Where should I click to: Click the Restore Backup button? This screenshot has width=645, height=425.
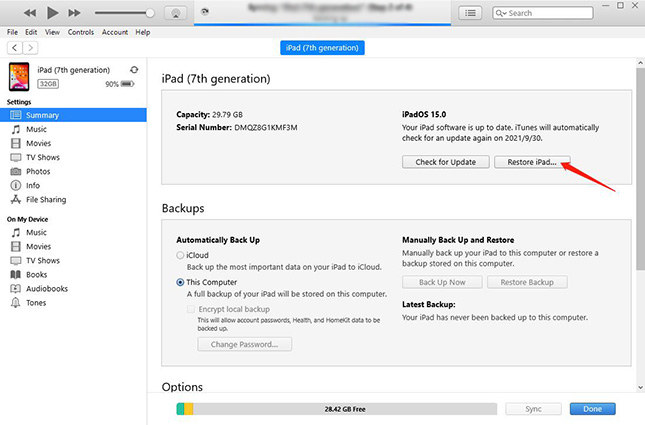527,282
